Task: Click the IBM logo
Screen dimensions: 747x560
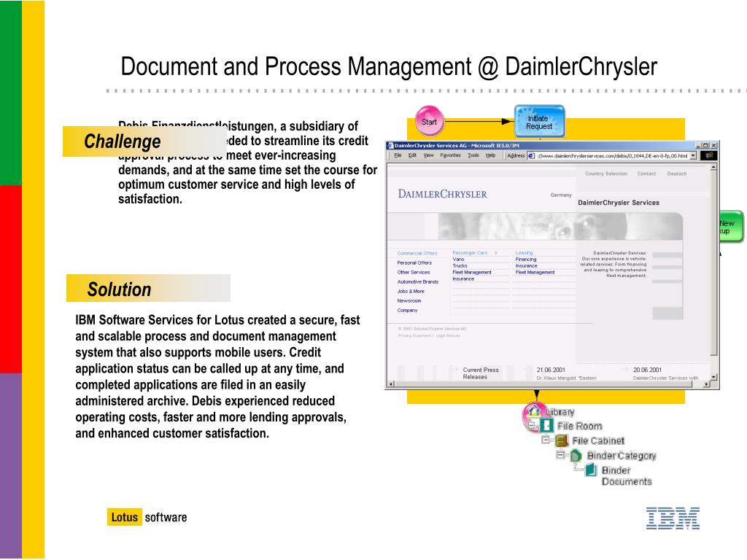Action: pyautogui.click(x=673, y=518)
